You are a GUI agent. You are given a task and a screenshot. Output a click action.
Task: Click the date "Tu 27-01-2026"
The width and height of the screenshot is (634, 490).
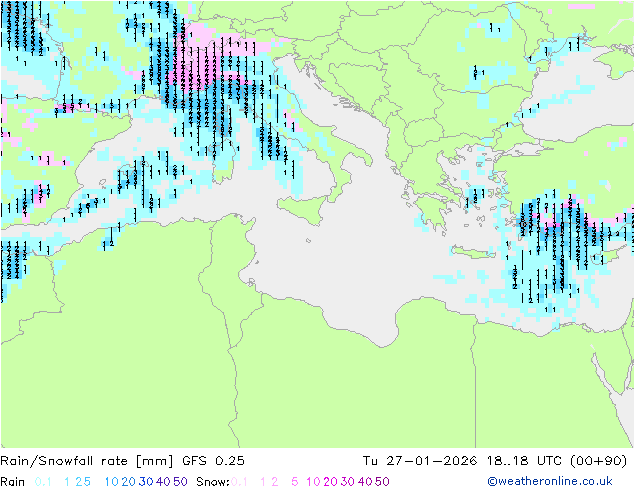420,461
